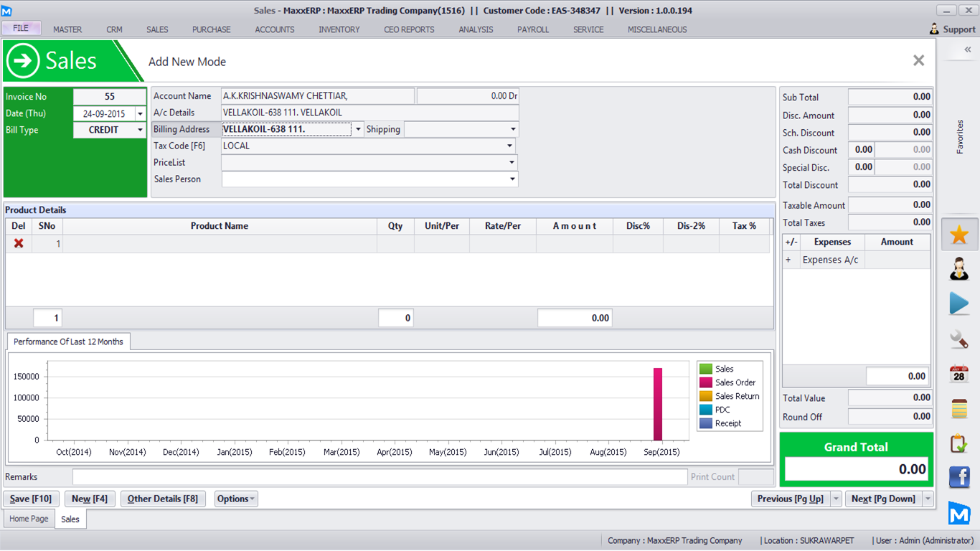Open the INVENTORY menu
Viewport: 980px width, 551px height.
[x=339, y=29]
